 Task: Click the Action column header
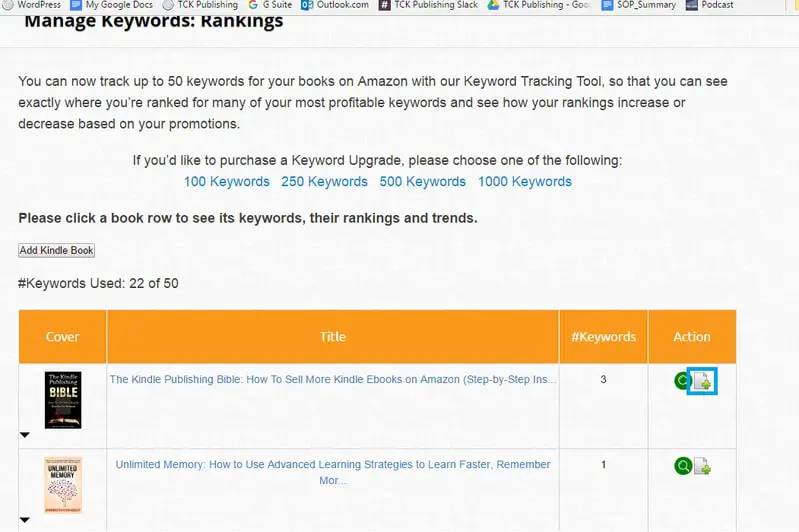[692, 337]
